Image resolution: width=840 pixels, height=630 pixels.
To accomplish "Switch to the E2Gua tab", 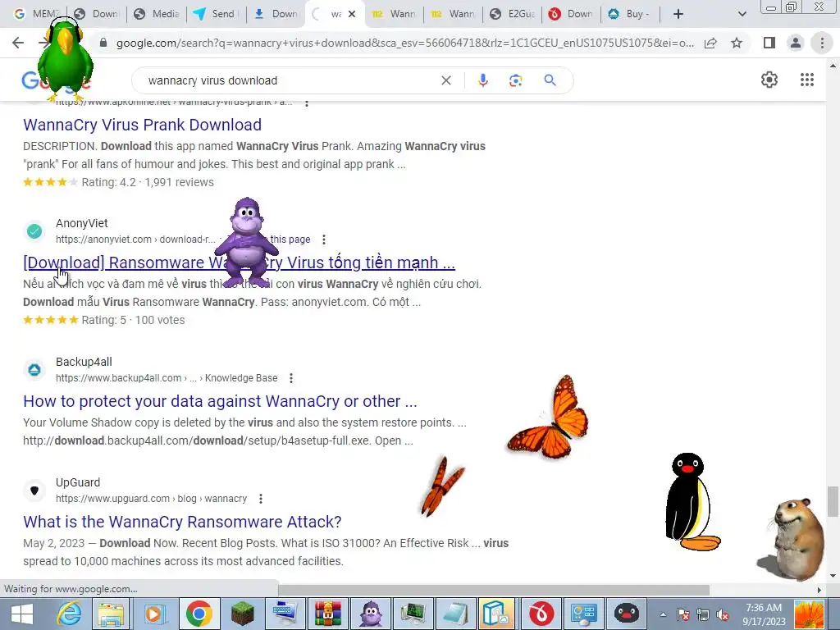I will coord(513,14).
